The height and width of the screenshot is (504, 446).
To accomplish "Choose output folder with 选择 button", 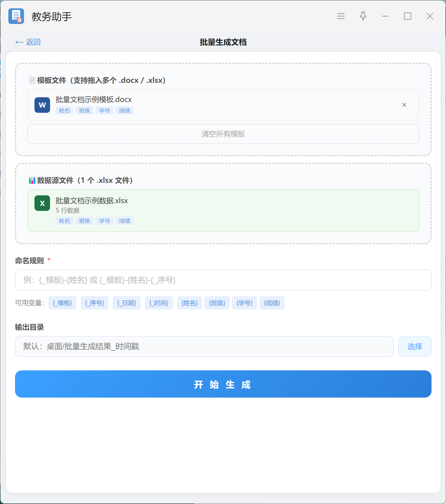I will [415, 346].
